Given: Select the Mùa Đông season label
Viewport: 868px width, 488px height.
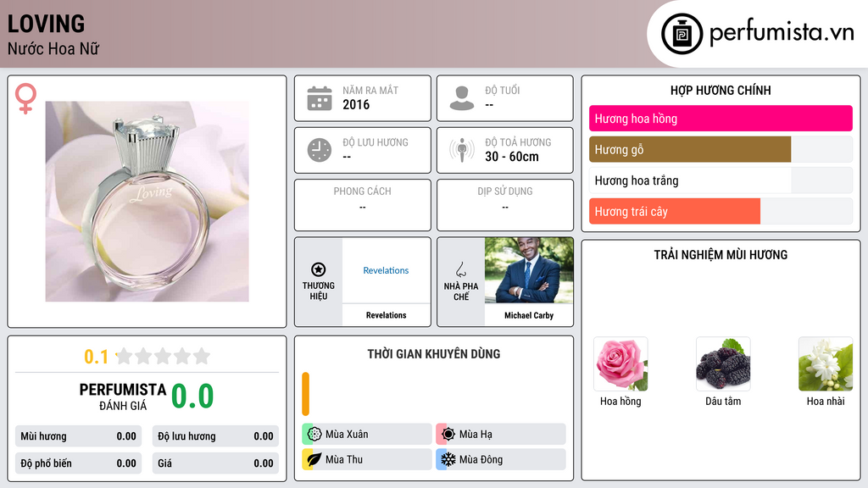Looking at the screenshot, I should [x=481, y=459].
